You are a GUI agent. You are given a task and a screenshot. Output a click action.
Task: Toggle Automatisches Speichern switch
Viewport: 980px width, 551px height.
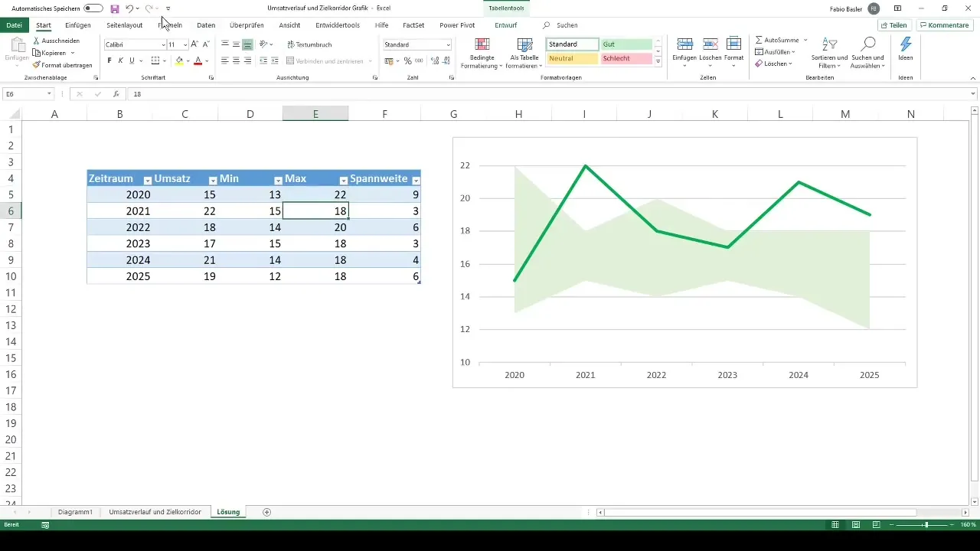(93, 8)
